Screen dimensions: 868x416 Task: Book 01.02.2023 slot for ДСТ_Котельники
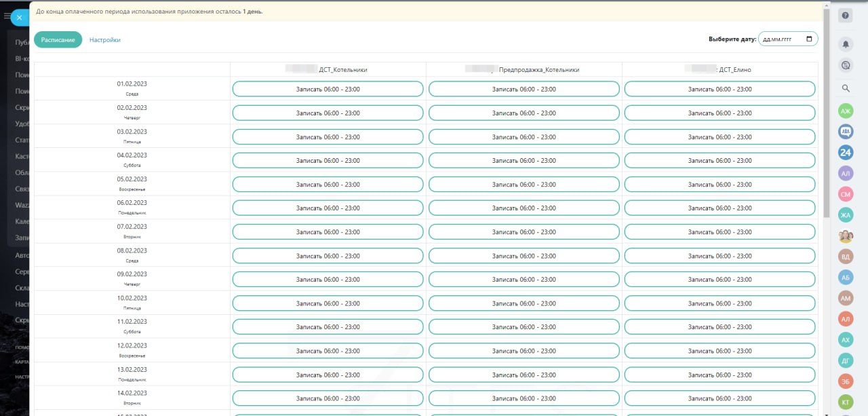click(328, 90)
